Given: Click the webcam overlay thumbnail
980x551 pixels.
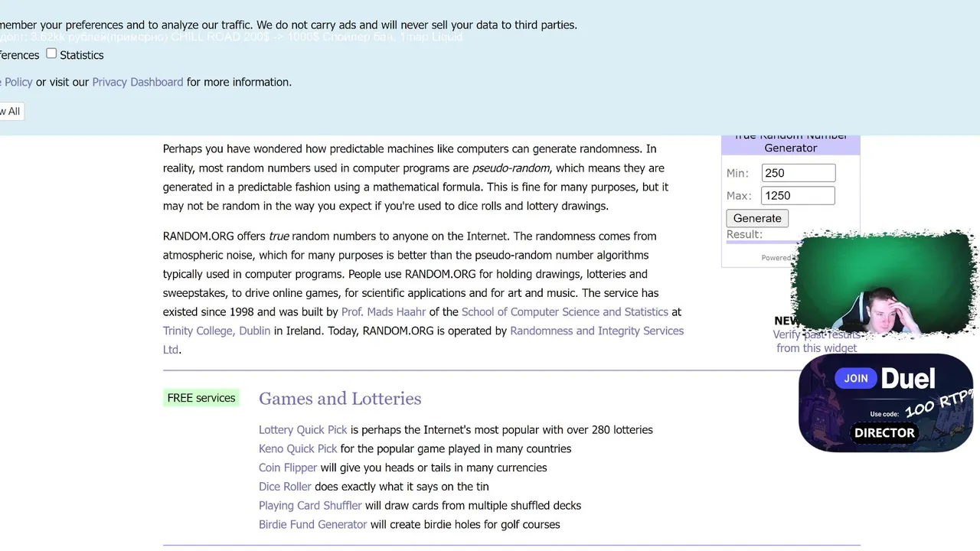Looking at the screenshot, I should coord(884,285).
